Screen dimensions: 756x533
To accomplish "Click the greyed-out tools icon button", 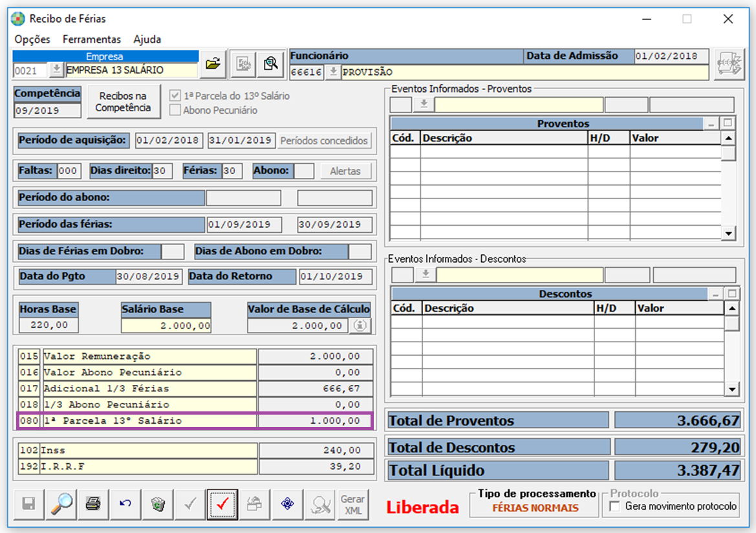I will [320, 505].
